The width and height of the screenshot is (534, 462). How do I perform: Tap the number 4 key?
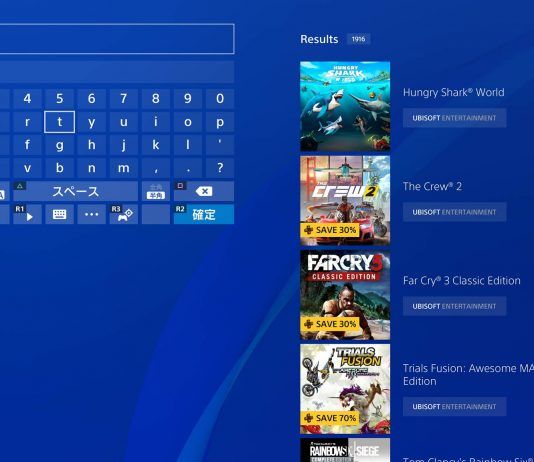tap(27, 98)
